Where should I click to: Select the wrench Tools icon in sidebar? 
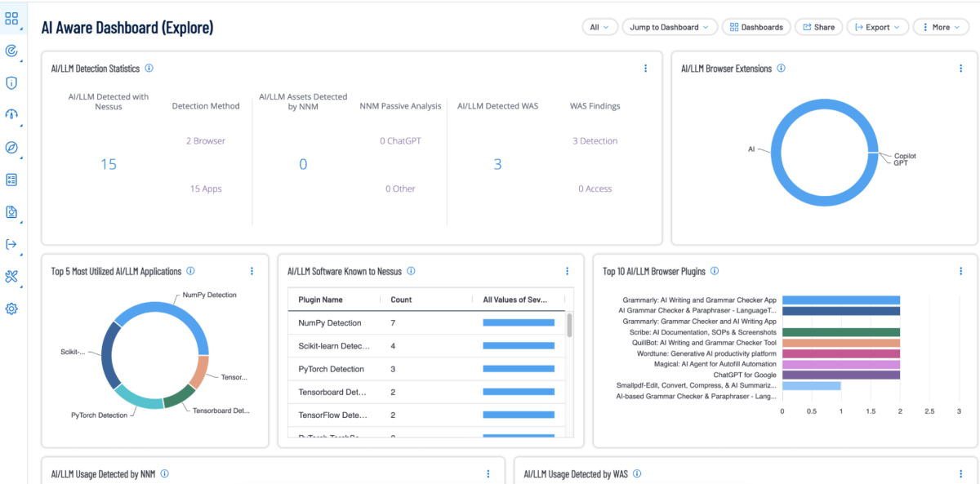11,277
